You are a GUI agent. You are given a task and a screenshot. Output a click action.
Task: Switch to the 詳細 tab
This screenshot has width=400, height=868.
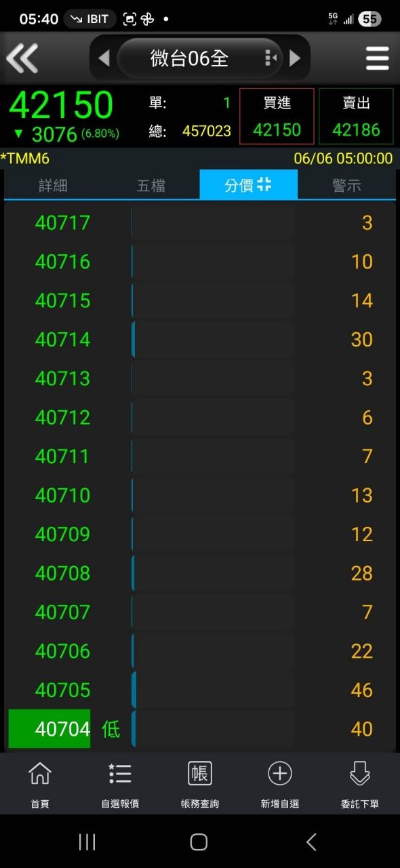click(x=53, y=185)
